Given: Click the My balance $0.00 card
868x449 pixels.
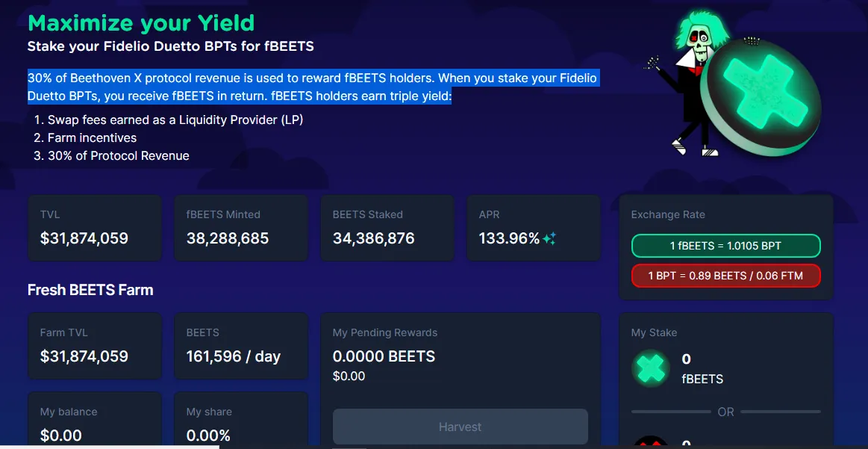Looking at the screenshot, I should click(x=95, y=421).
